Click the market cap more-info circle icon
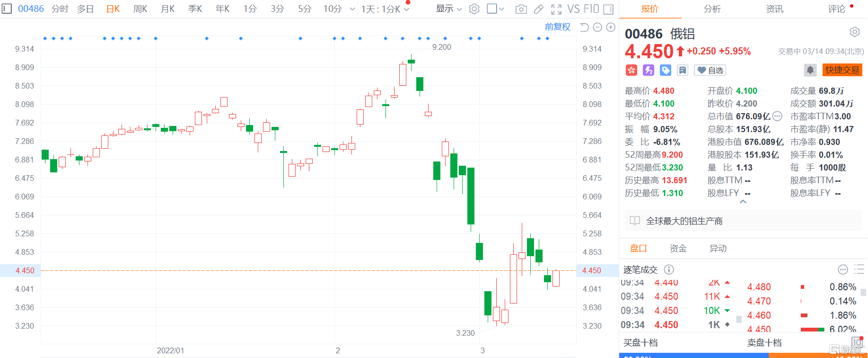Viewport: 868px width, 358px height. click(x=777, y=116)
